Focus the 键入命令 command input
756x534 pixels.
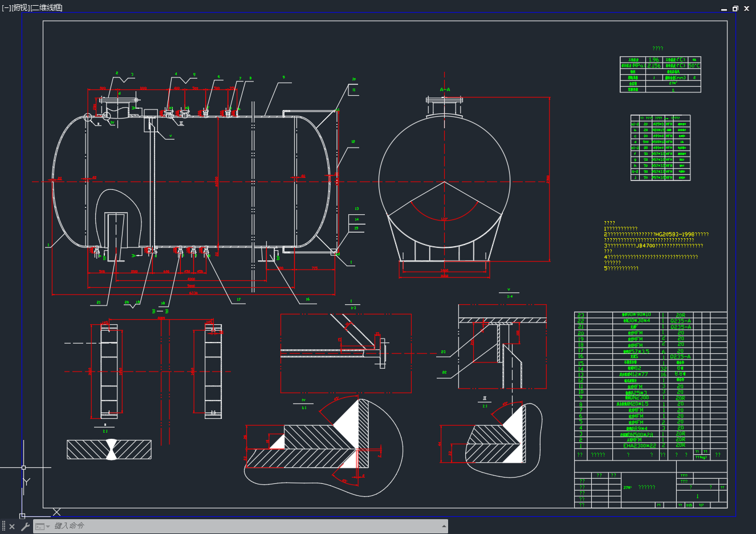coord(245,526)
